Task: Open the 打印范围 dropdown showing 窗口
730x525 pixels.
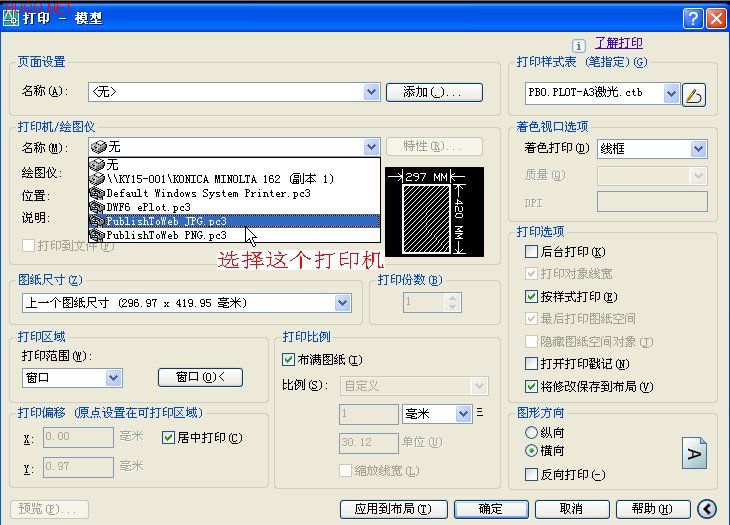Action: pos(113,378)
